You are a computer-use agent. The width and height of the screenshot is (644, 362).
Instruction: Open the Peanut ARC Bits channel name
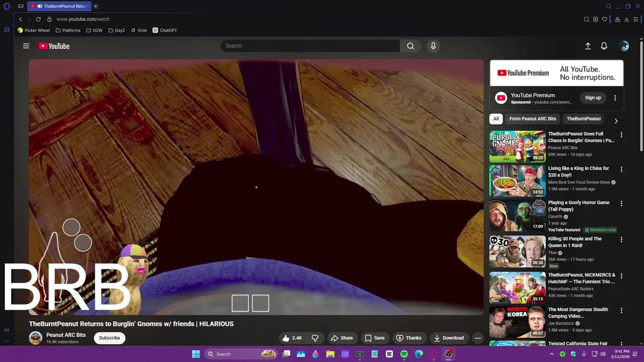tap(66, 335)
